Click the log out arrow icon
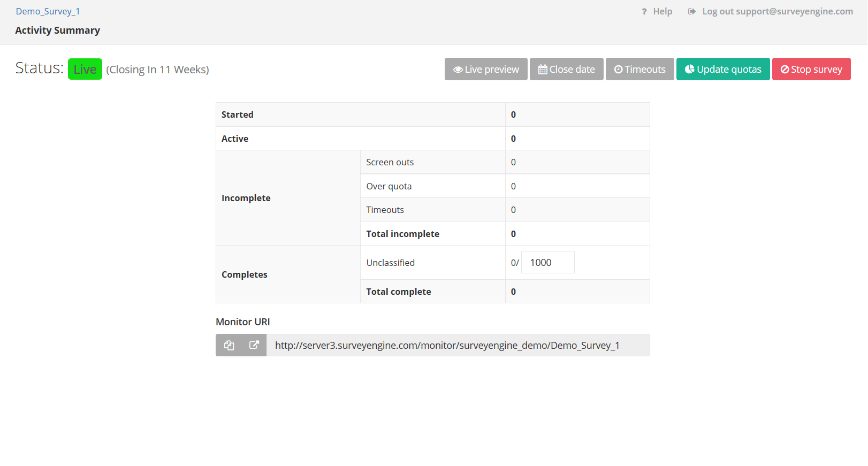 tap(691, 12)
